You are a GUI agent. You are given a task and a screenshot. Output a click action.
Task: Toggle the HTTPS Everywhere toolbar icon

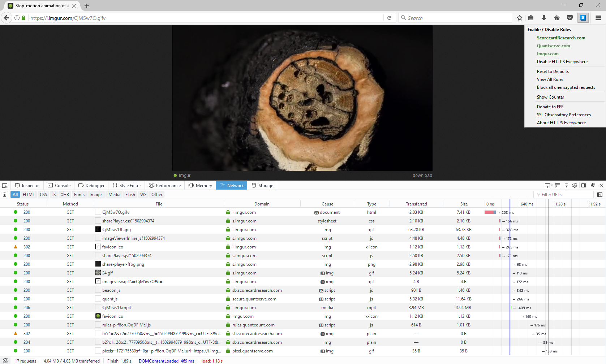pyautogui.click(x=583, y=18)
